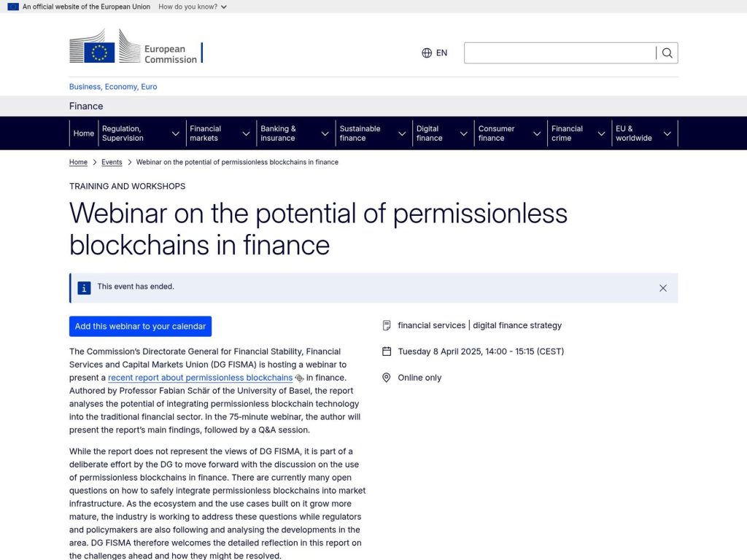747x560 pixels.
Task: Click 'Add this webinar to your calendar'
Action: coord(140,326)
